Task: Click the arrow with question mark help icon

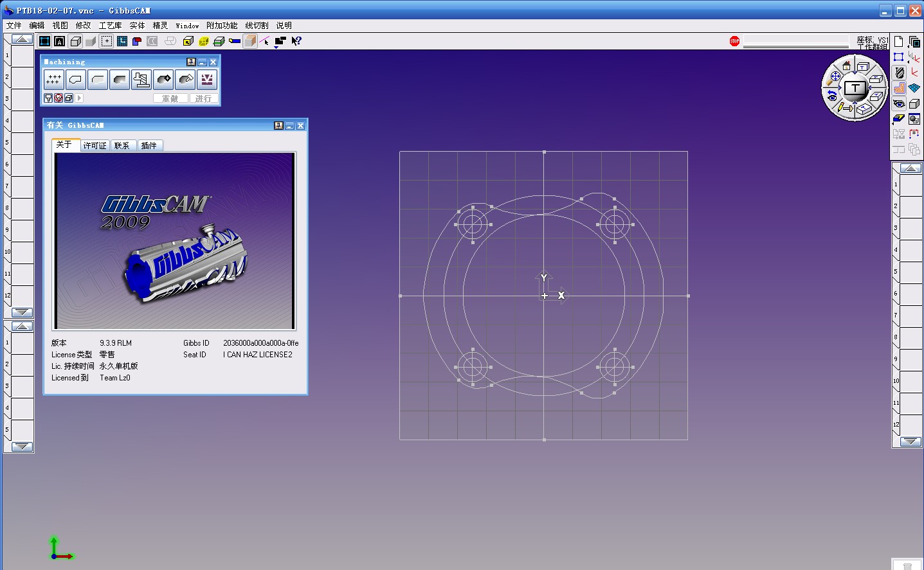Action: pos(296,41)
